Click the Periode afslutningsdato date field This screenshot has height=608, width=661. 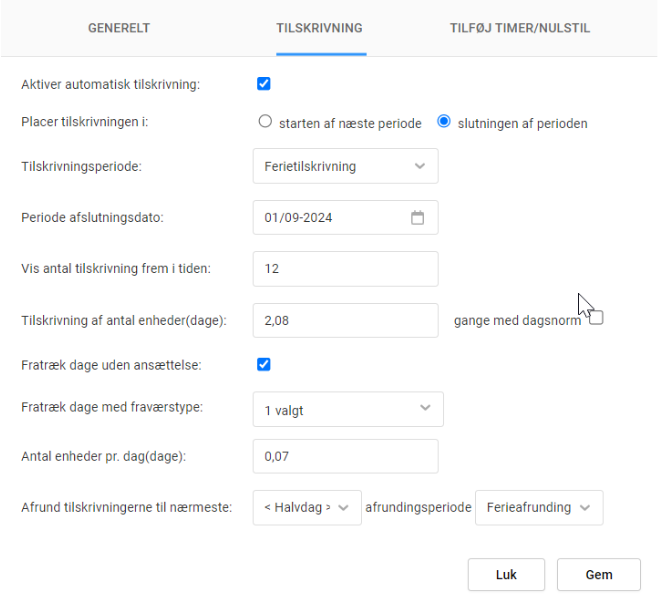point(330,218)
